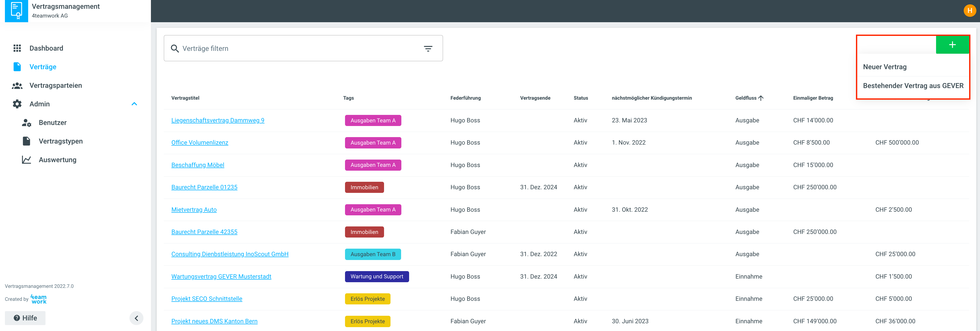The image size is (980, 331).
Task: Click the Dashboard grid icon
Action: (17, 48)
